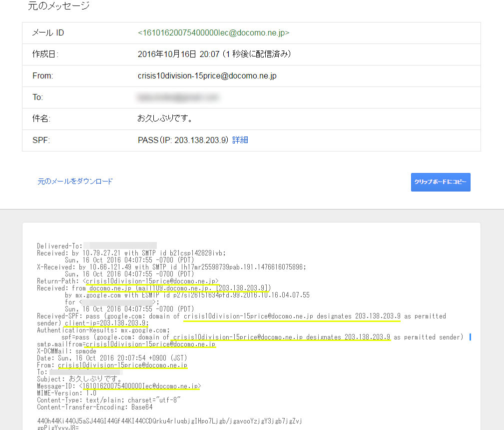The height and width of the screenshot is (430, 504).
Task: Click the Received: by 10.79.27.21 line
Action: [x=131, y=253]
